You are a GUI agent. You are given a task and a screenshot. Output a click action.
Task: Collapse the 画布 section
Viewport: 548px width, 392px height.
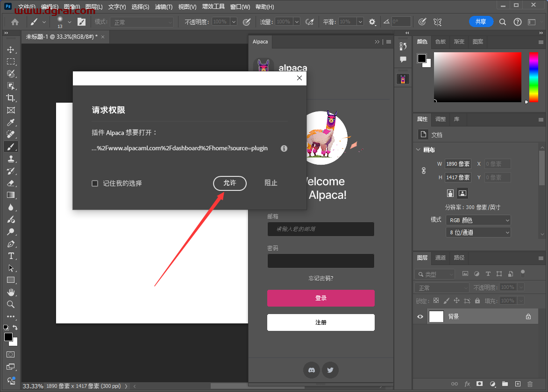tap(418, 150)
